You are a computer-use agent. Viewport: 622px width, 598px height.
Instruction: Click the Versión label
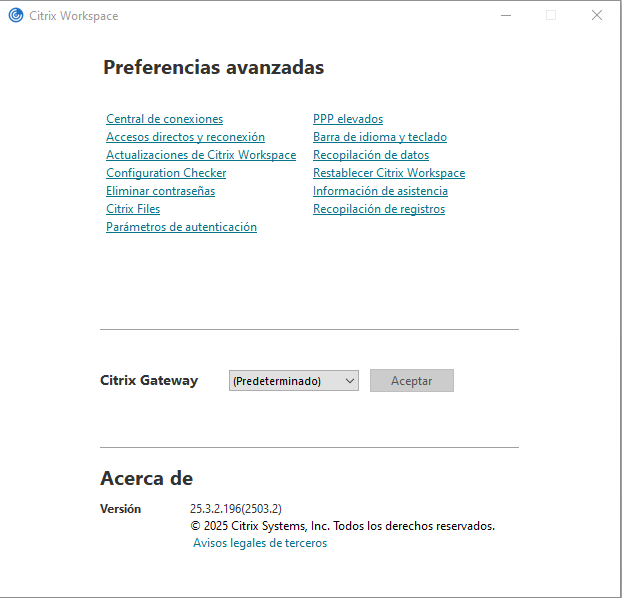coord(120,509)
